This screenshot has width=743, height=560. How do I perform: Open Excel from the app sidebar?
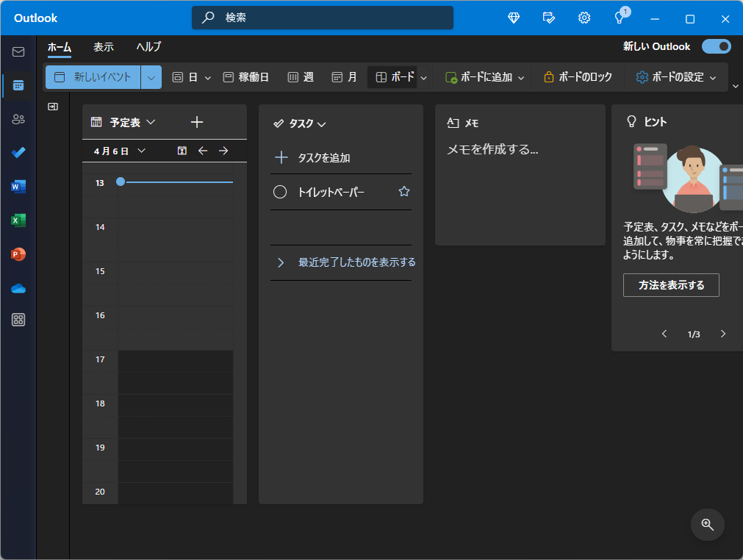point(18,220)
